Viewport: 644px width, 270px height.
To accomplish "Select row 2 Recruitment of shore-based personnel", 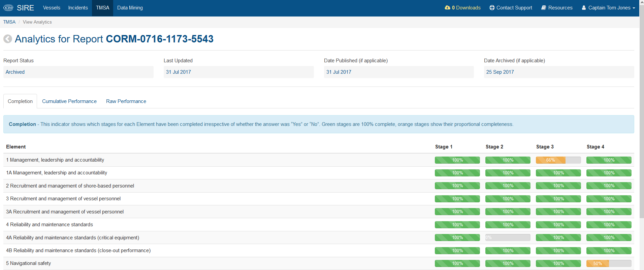I will pos(319,186).
